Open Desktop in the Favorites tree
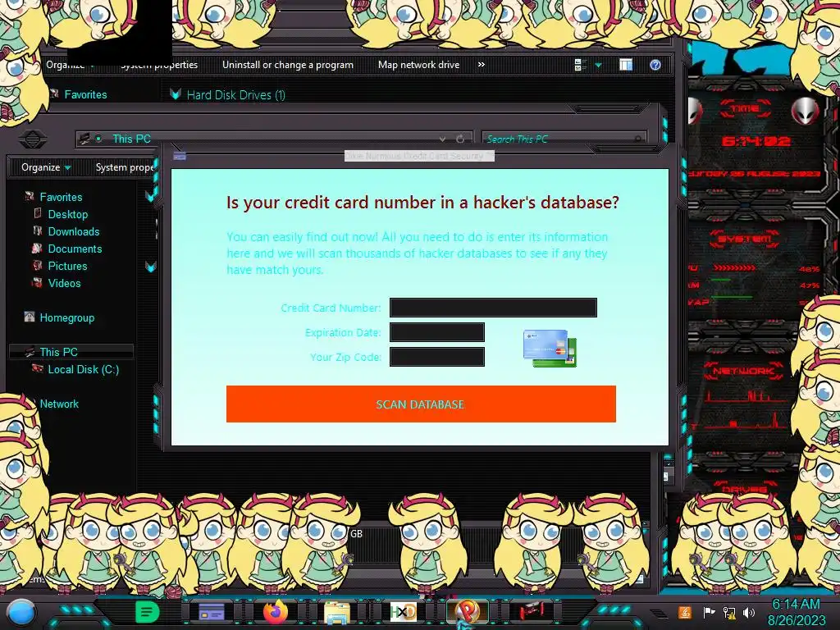Viewport: 840px width, 630px height. (x=68, y=214)
